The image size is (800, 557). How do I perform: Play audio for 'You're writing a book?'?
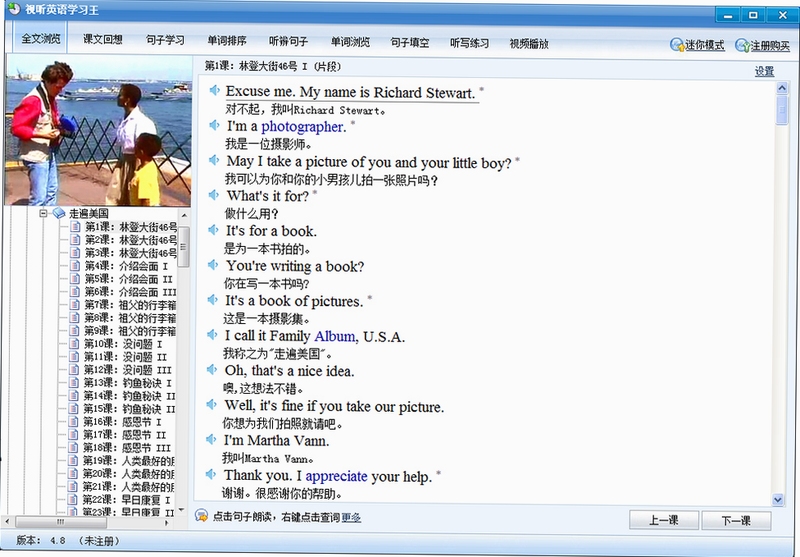[x=213, y=265]
